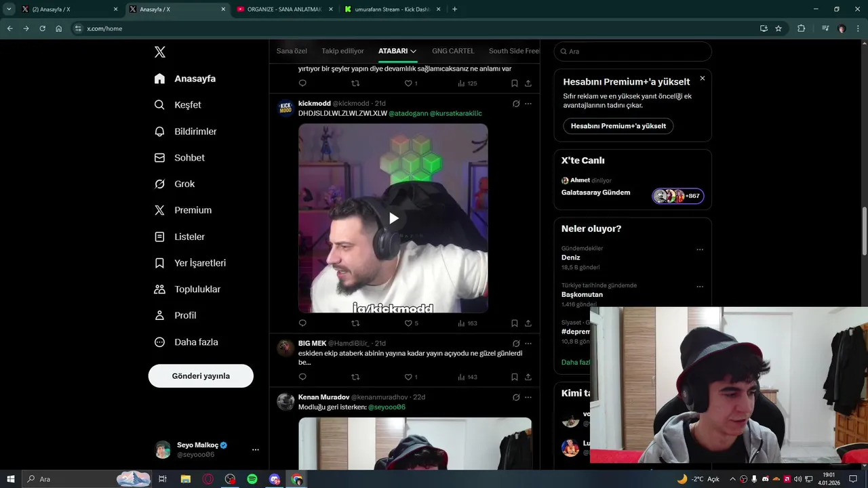
Task: Bookmark the top post with 125 views
Action: [x=514, y=83]
